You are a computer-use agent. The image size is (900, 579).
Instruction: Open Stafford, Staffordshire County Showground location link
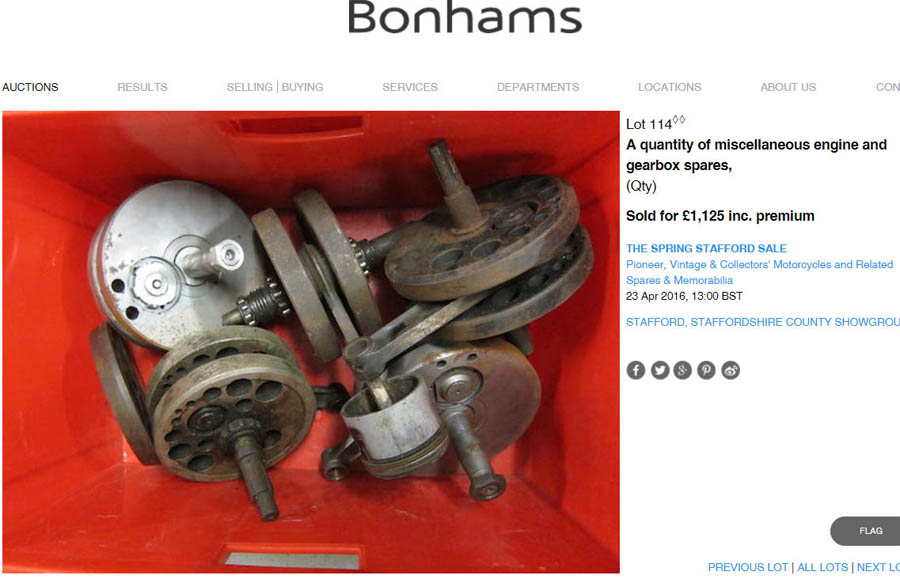(763, 322)
